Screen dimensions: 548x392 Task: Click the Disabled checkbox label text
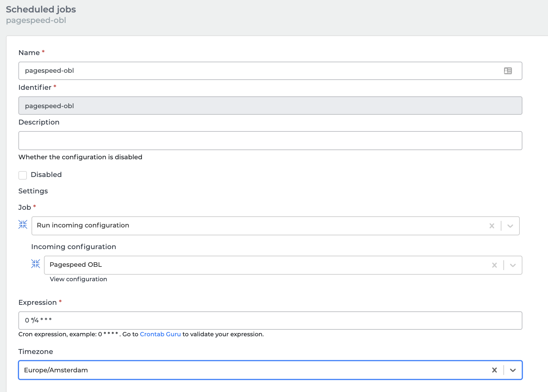point(46,175)
